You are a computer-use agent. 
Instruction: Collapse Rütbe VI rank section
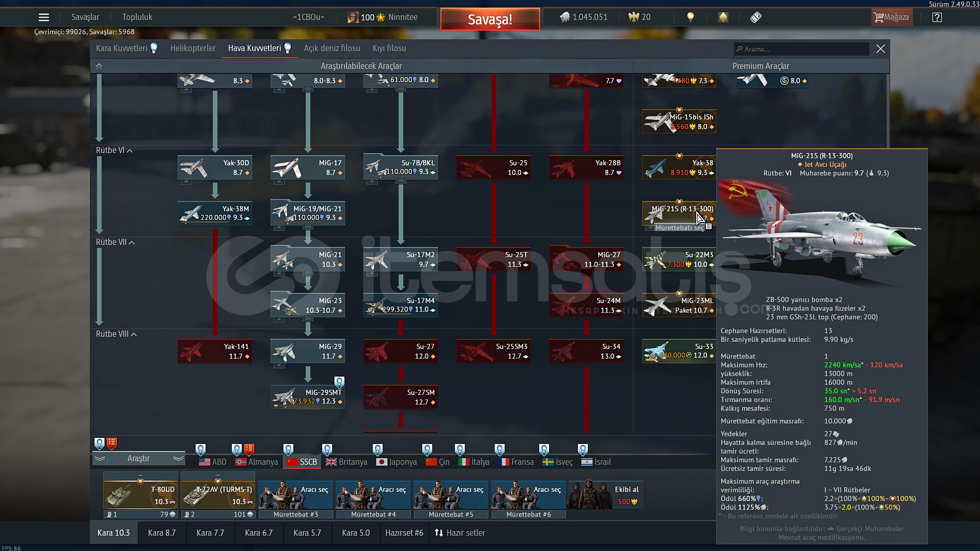coord(114,151)
